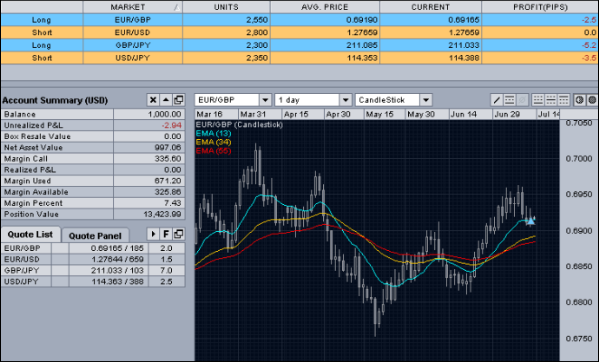Select the Short USD/JPY position row
Screen dimensions: 599x362
300,58
